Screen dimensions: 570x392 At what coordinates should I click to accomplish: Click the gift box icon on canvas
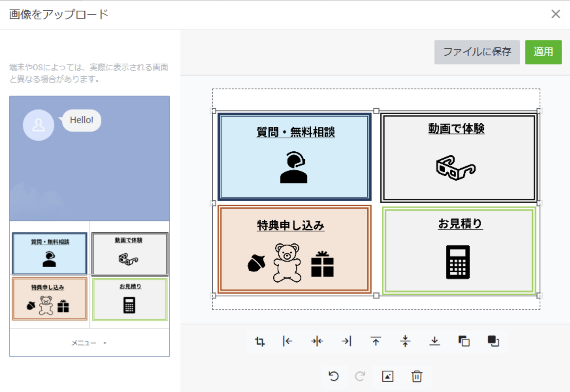pyautogui.click(x=322, y=264)
